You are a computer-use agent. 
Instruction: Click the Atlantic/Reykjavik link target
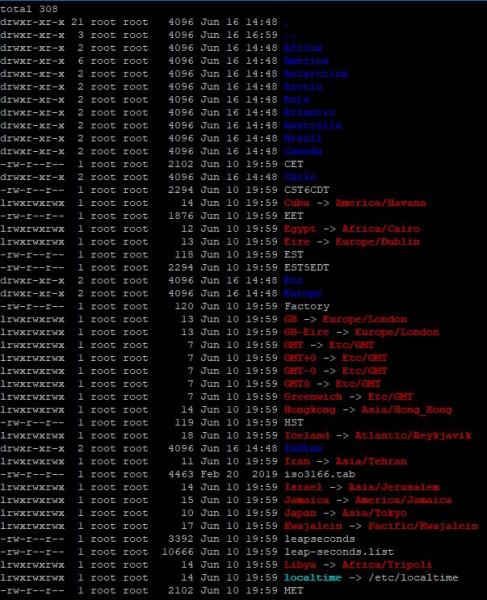413,436
